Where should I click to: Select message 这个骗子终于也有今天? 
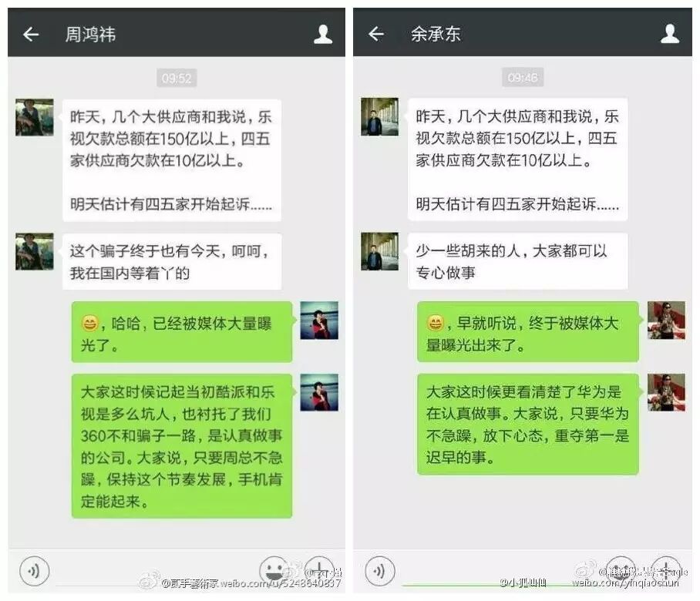click(x=172, y=261)
